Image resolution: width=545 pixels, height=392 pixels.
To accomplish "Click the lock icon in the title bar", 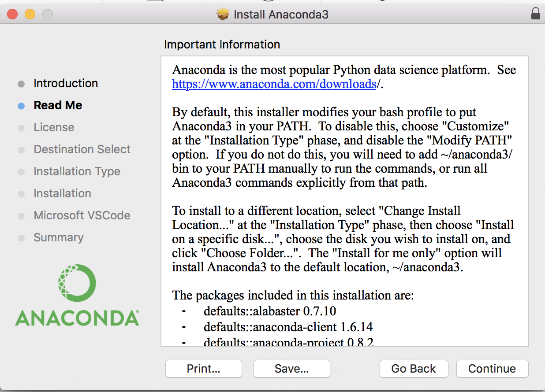I will tap(536, 14).
